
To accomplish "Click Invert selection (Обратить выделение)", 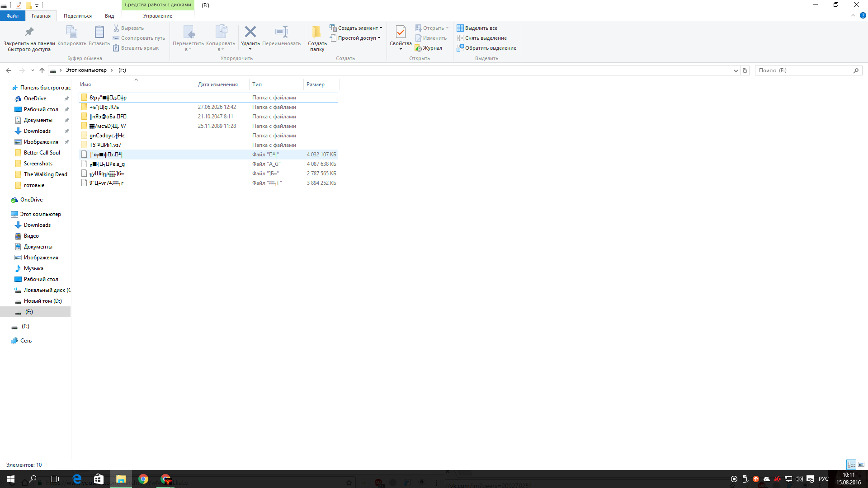I will (486, 48).
